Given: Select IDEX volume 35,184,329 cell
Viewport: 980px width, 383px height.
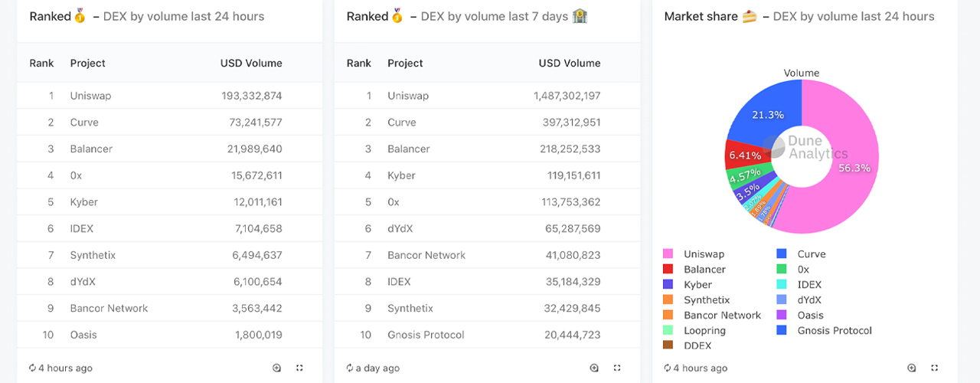Looking at the screenshot, I should (573, 282).
